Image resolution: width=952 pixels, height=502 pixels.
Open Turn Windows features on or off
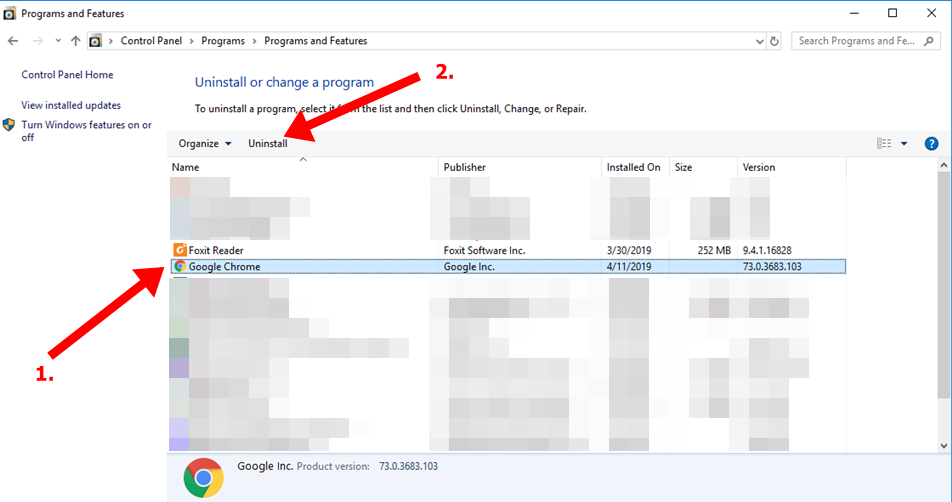(x=86, y=131)
